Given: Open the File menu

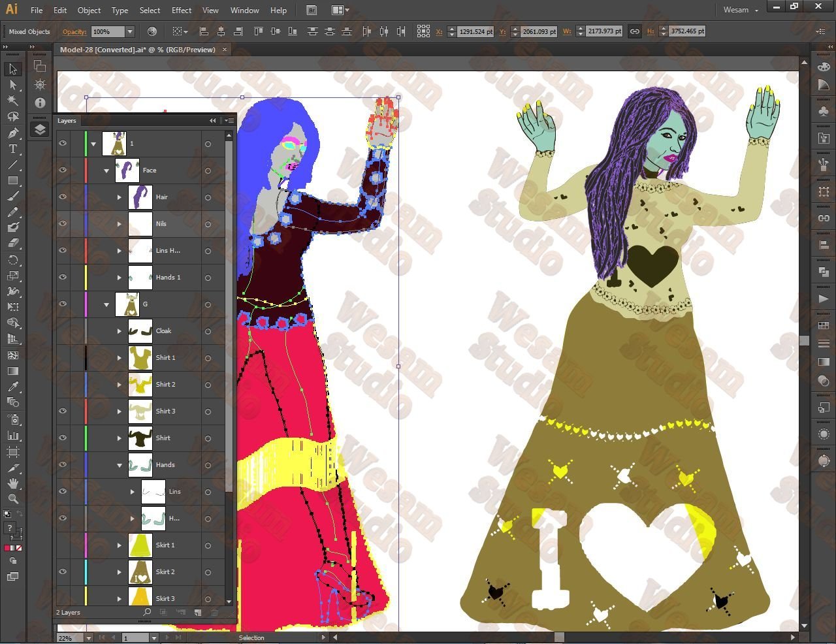Looking at the screenshot, I should click(37, 10).
